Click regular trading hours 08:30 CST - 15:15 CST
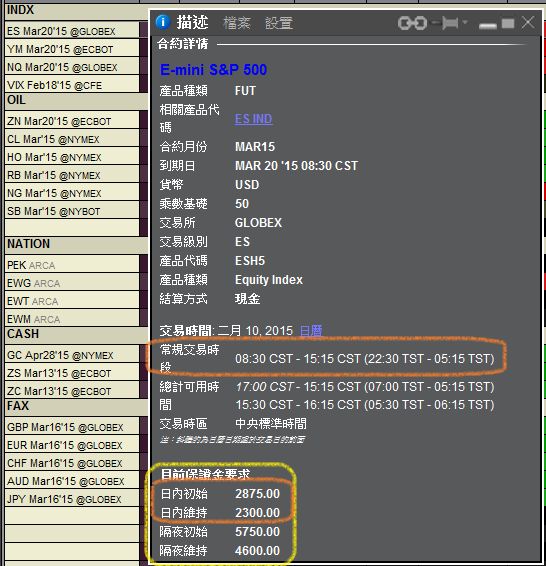The image size is (546, 566). pyautogui.click(x=298, y=359)
